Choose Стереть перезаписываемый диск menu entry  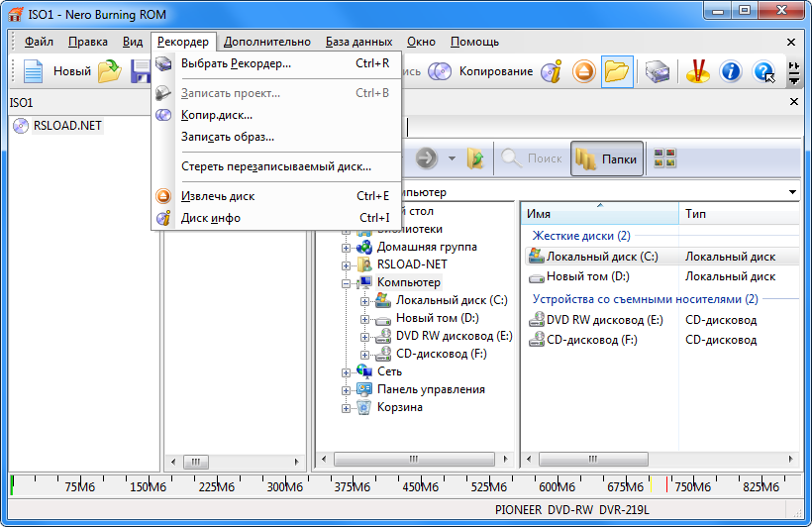(x=276, y=166)
